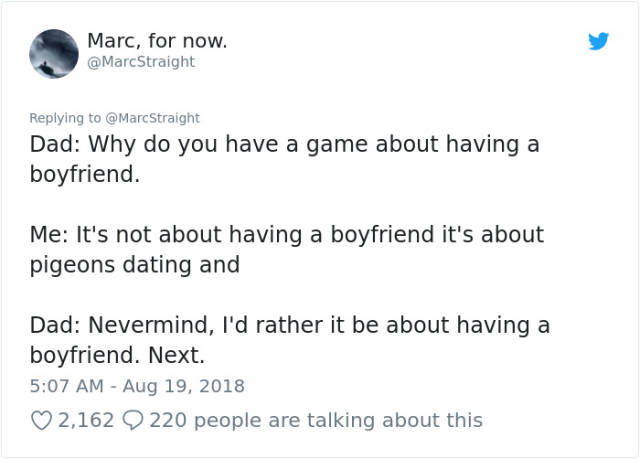Like the tweet with heart icon
The image size is (640, 459).
coord(42,421)
